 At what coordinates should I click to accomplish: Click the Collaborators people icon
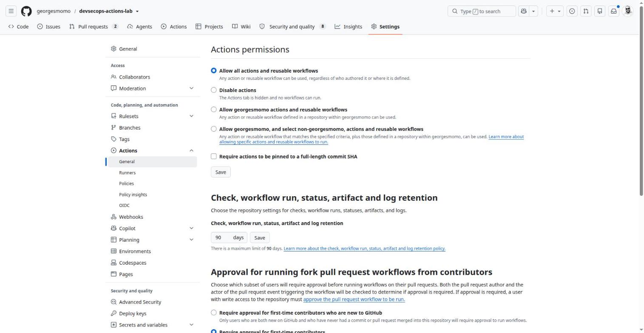click(113, 77)
